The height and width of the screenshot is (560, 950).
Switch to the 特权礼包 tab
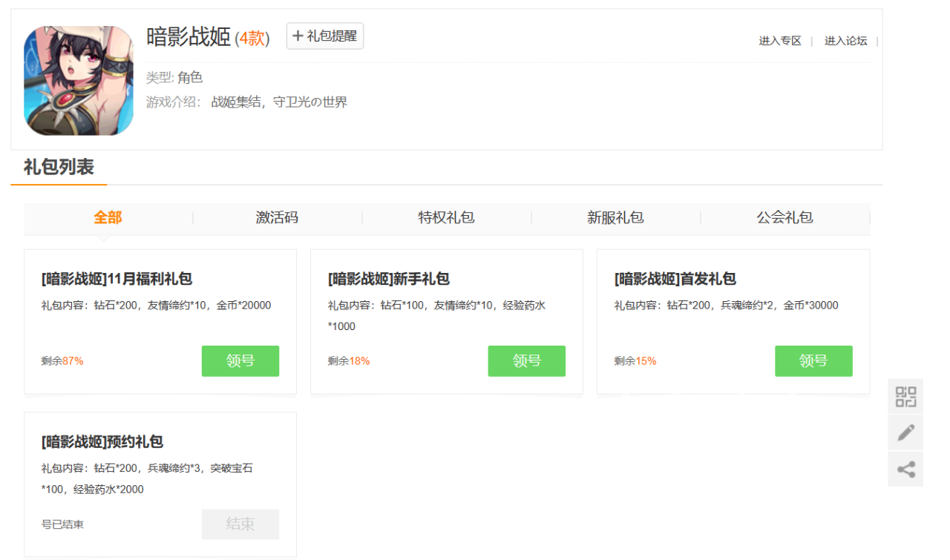(x=446, y=217)
